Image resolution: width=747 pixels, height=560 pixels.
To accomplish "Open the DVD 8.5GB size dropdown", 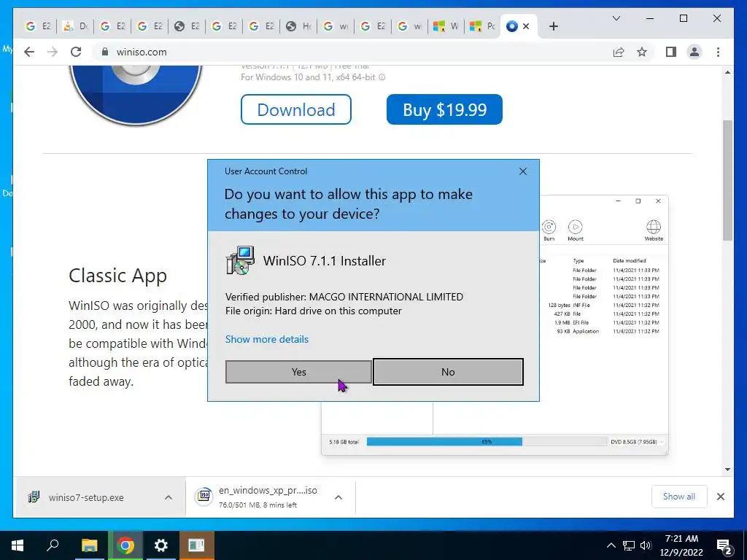I will [638, 442].
